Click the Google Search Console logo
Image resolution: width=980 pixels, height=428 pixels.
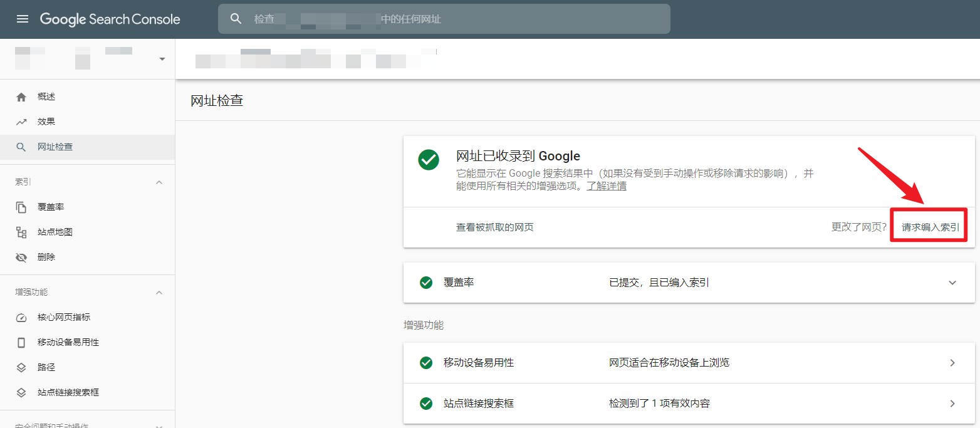(110, 19)
